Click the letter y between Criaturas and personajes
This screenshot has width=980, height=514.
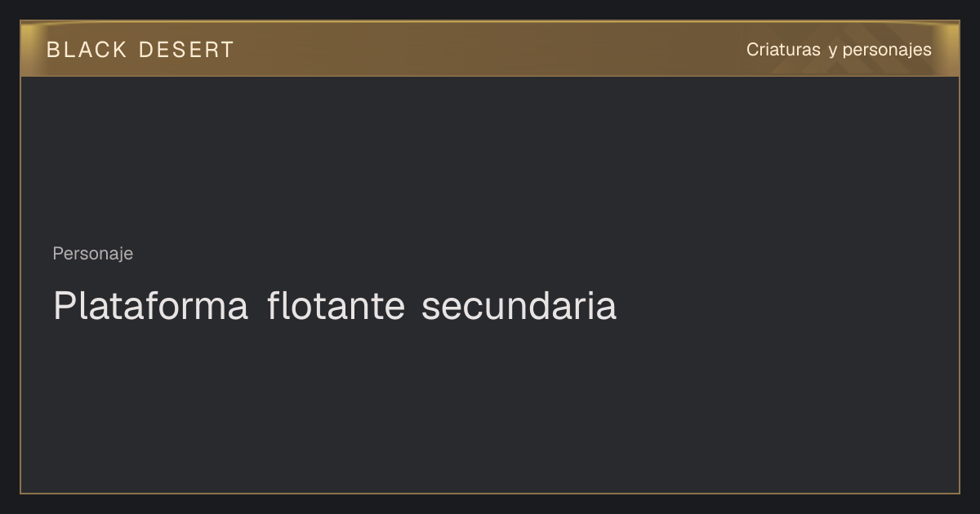[x=832, y=51]
